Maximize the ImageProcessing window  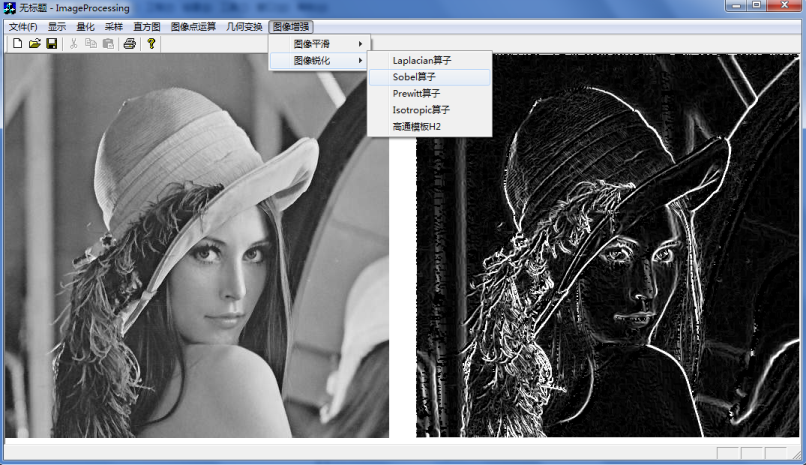pyautogui.click(x=756, y=5)
